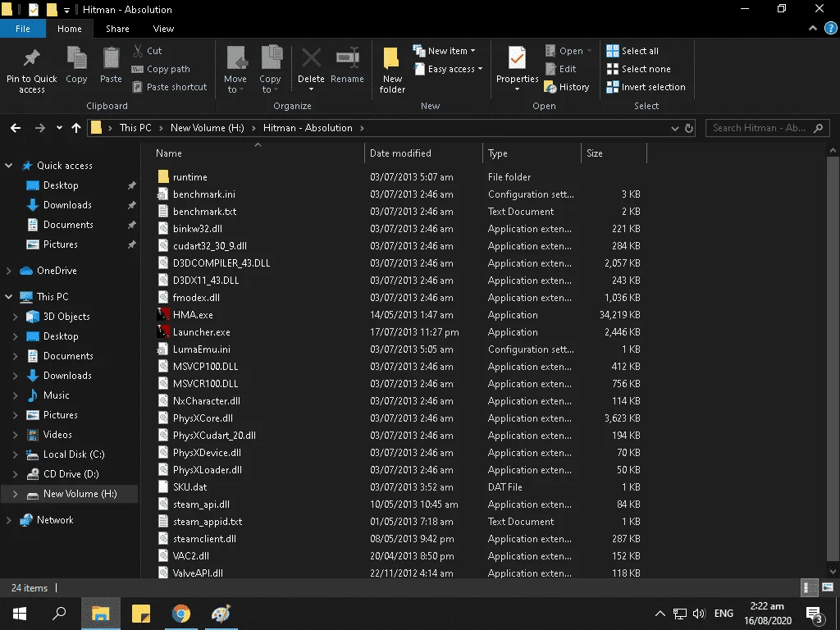Viewport: 840px width, 630px height.
Task: Collapse the Quick access tree node
Action: pyautogui.click(x=8, y=166)
